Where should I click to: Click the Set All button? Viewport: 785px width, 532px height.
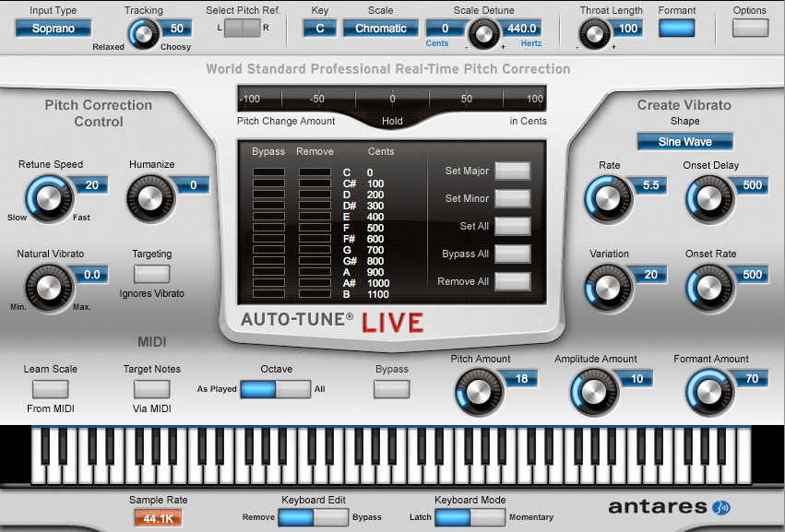[513, 226]
